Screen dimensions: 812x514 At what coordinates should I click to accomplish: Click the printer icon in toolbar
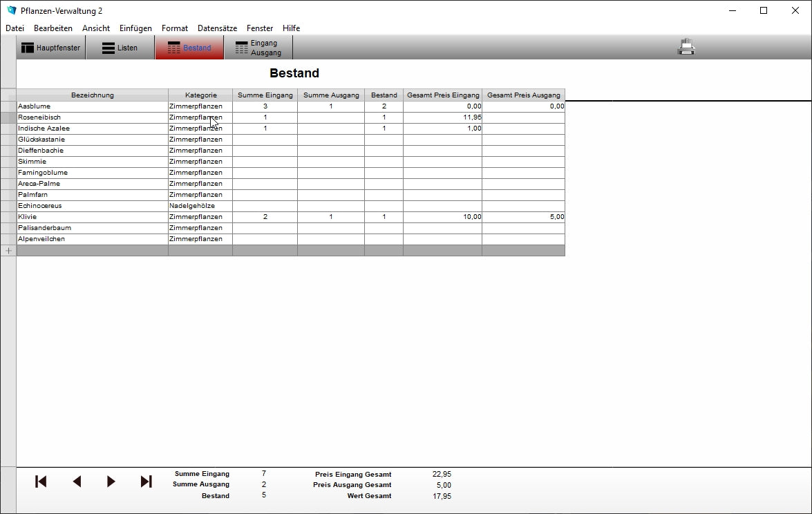coord(686,47)
